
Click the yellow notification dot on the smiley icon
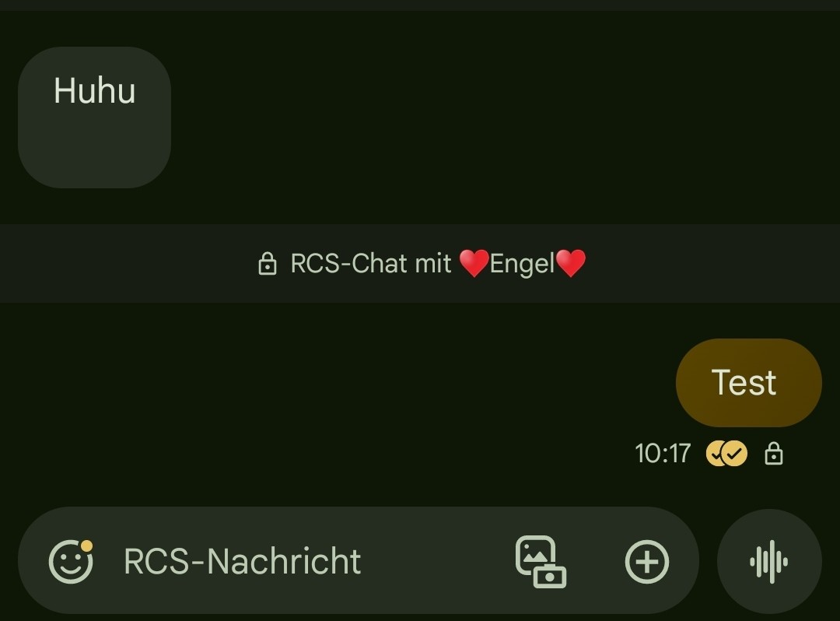86,546
